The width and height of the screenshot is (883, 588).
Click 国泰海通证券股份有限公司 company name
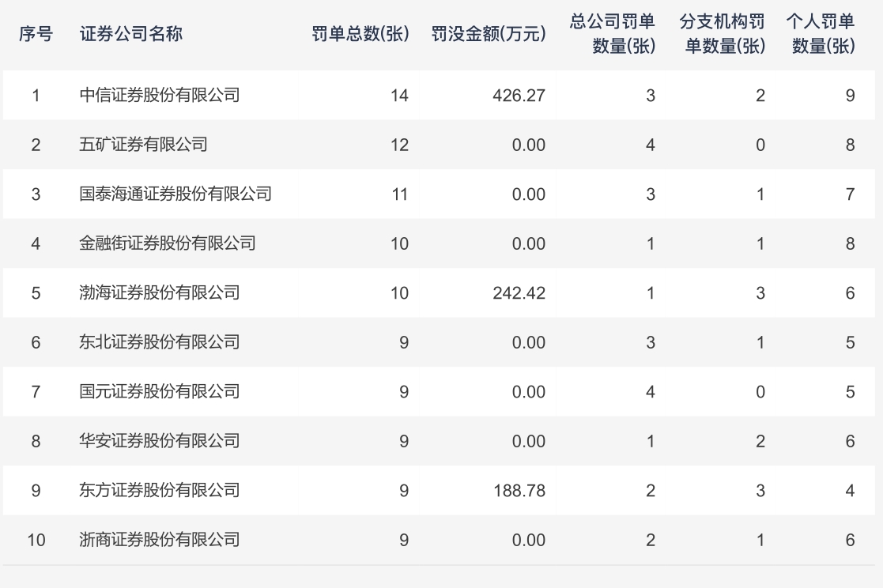click(175, 194)
